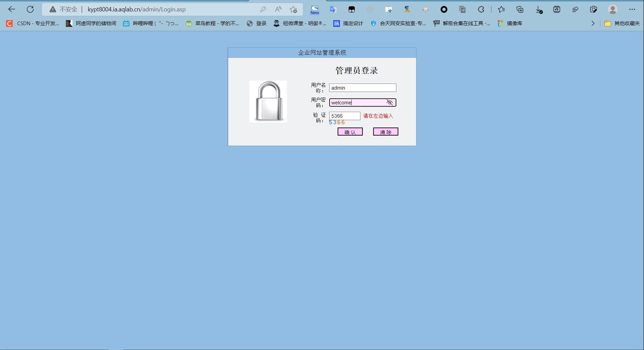Open the 其他收藏夹 bookmarks folder

pos(622,23)
